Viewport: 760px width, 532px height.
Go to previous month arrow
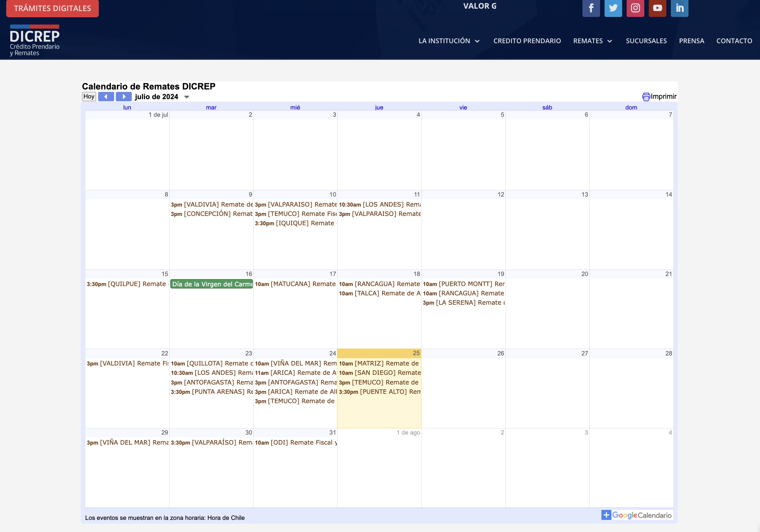[106, 97]
